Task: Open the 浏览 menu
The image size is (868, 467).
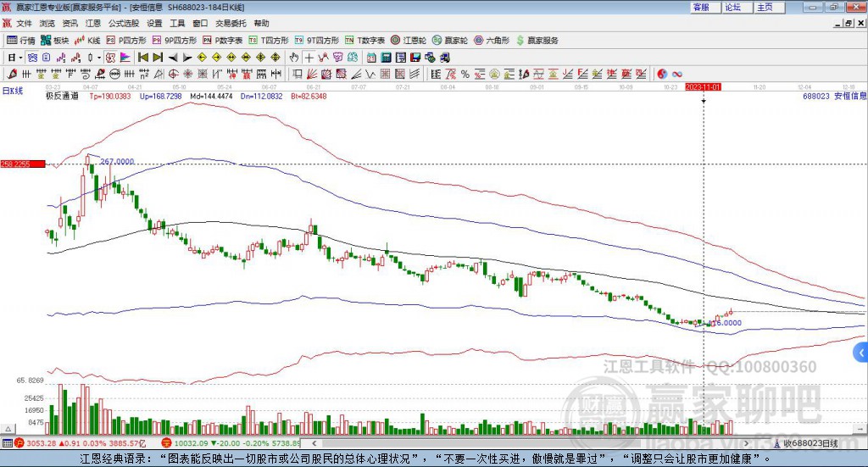Action: point(47,23)
